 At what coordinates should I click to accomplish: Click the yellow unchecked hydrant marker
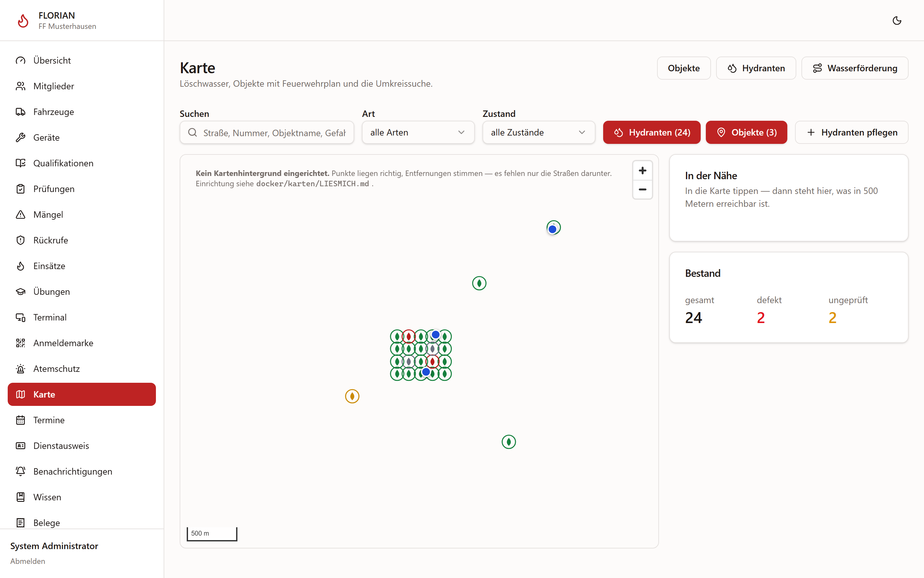[352, 396]
